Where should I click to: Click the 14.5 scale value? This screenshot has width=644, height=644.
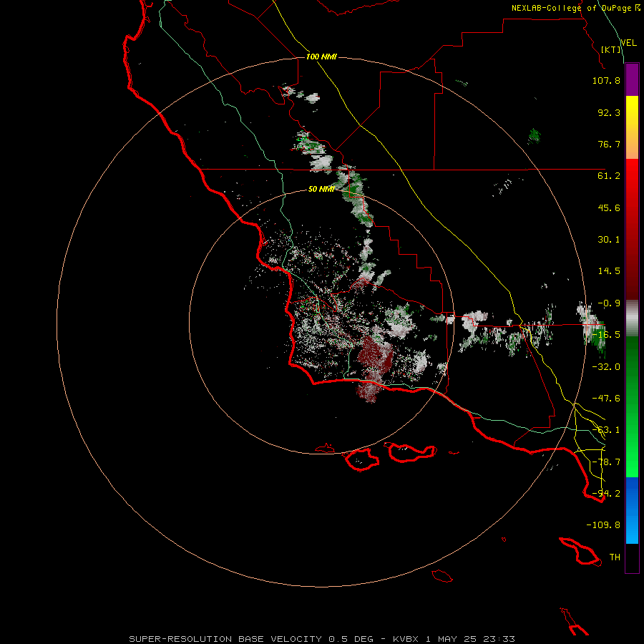tap(609, 271)
